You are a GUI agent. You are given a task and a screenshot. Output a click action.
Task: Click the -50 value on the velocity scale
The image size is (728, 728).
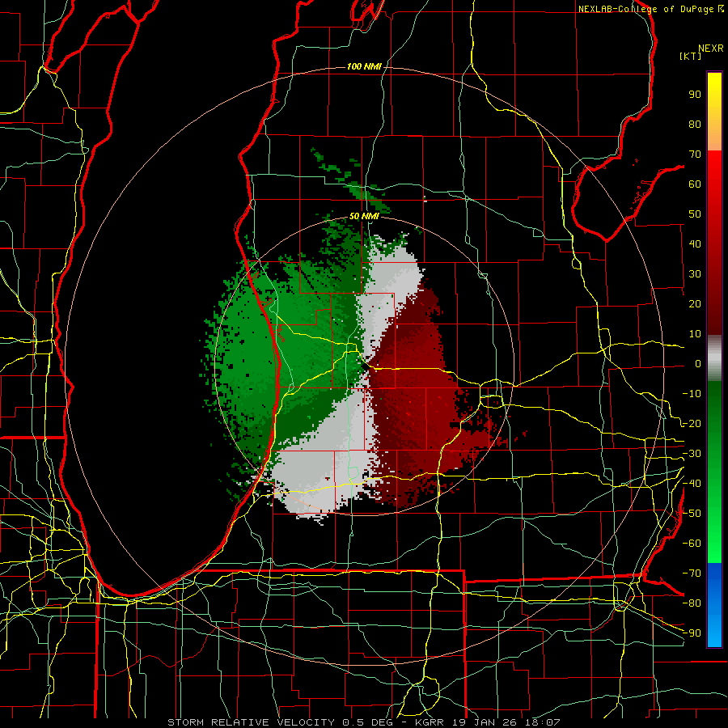point(692,514)
